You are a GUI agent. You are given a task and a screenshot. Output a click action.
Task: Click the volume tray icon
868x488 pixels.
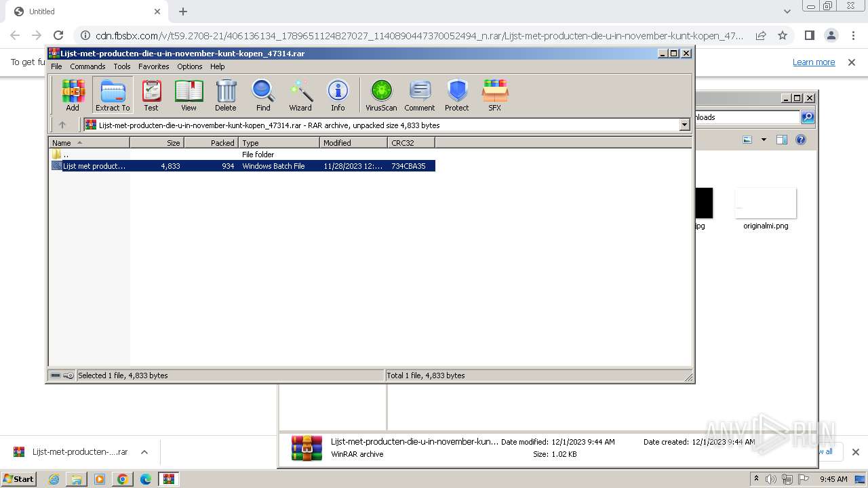(771, 479)
